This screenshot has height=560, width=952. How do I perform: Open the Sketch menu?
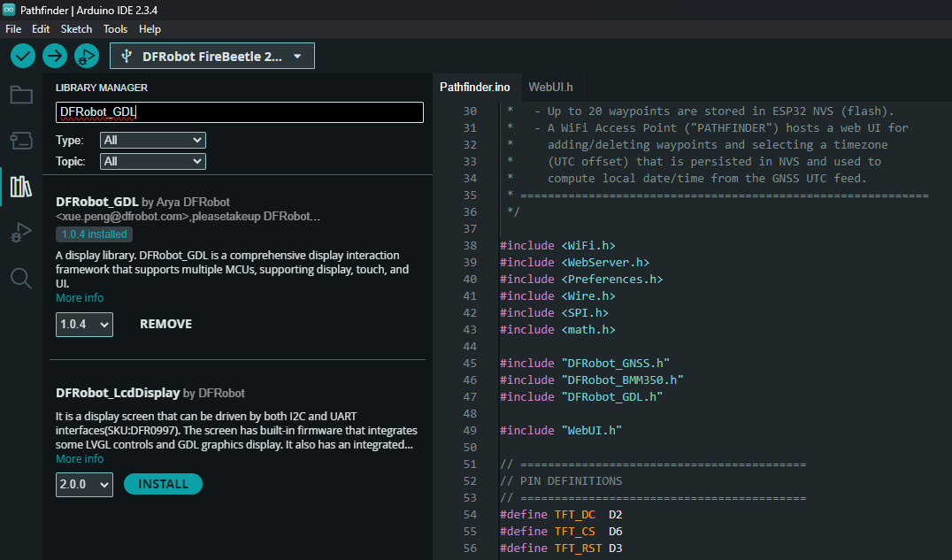click(x=76, y=29)
